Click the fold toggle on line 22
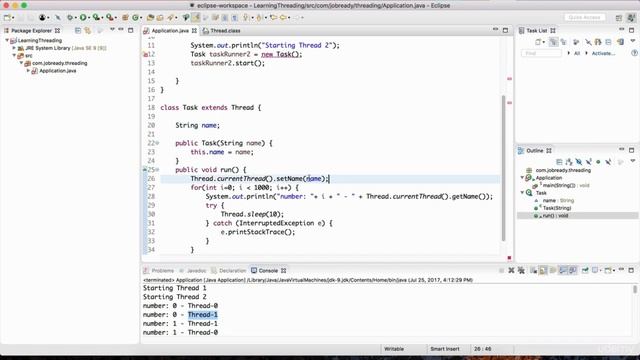 tap(158, 143)
